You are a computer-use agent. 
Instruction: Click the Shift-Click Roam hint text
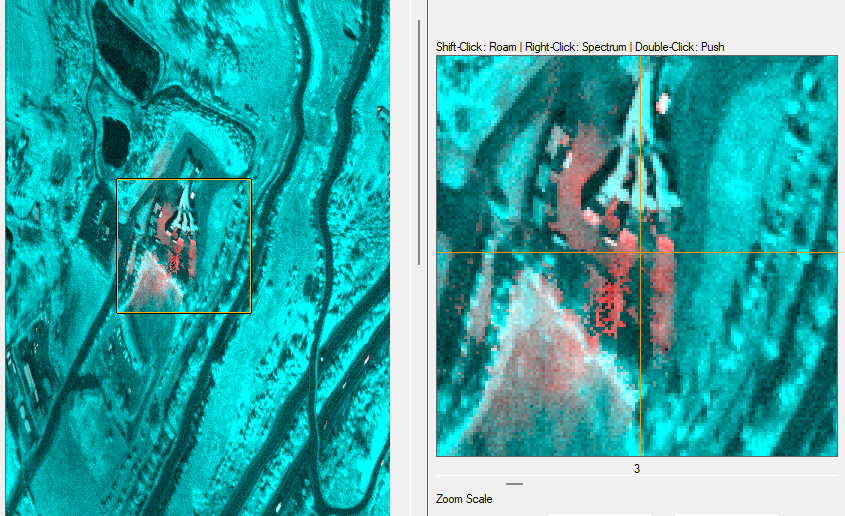(475, 47)
